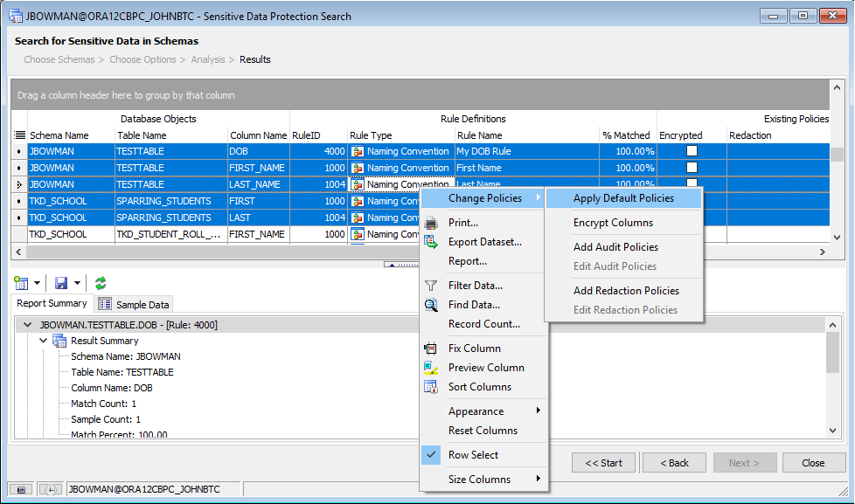Click the << Start button

tap(603, 463)
